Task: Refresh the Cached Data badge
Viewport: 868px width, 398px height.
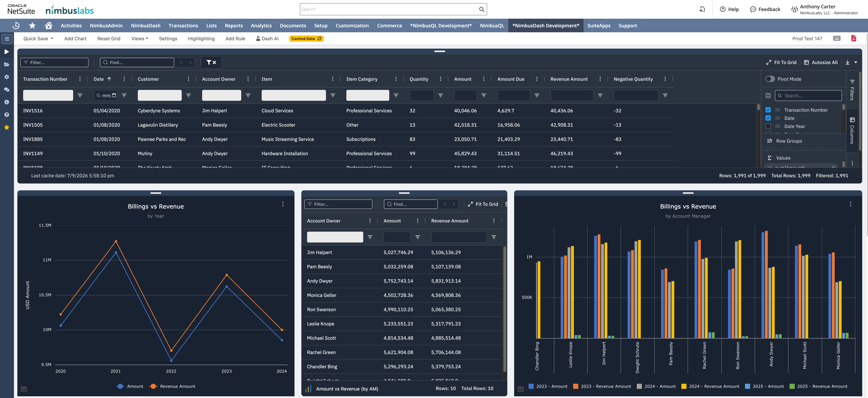Action: point(306,38)
